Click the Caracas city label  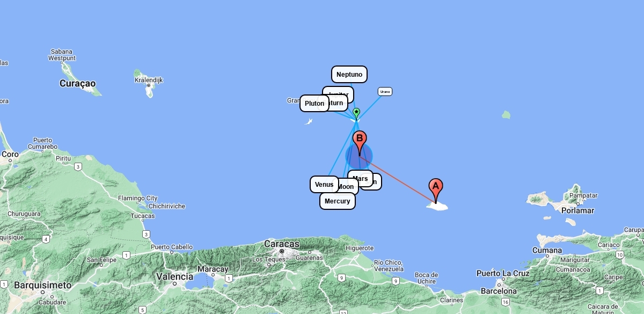[x=282, y=244]
